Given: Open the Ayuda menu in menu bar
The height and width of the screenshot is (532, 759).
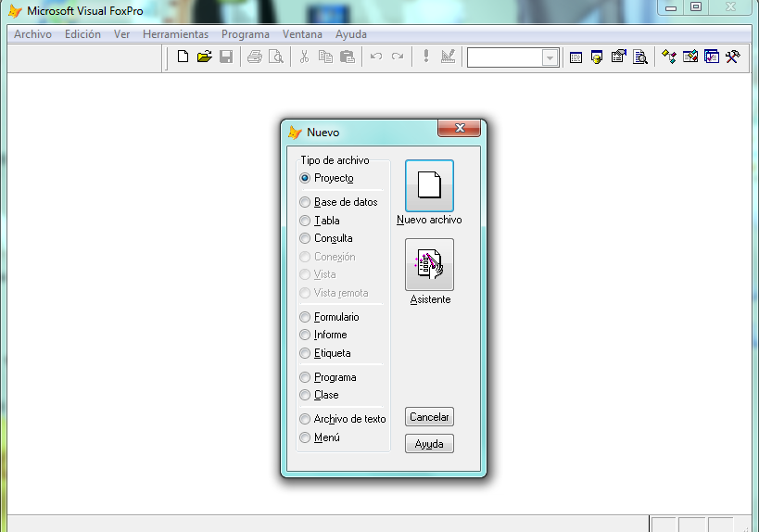Looking at the screenshot, I should 351,34.
